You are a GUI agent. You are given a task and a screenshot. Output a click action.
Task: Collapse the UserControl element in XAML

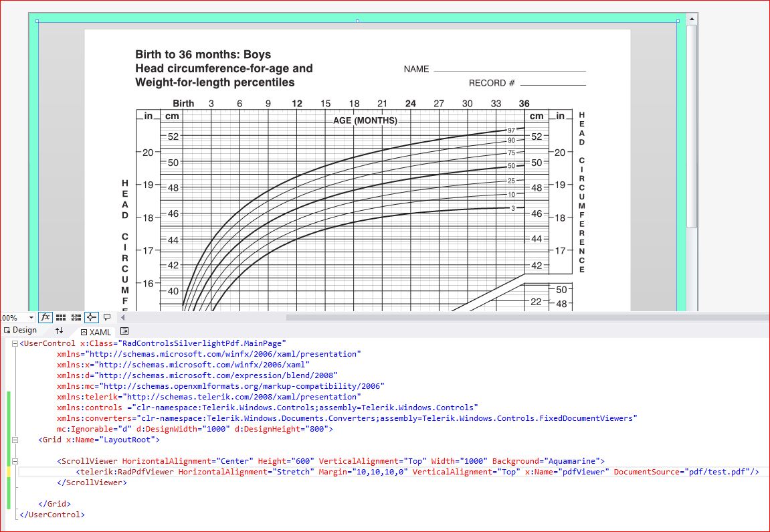[15, 343]
